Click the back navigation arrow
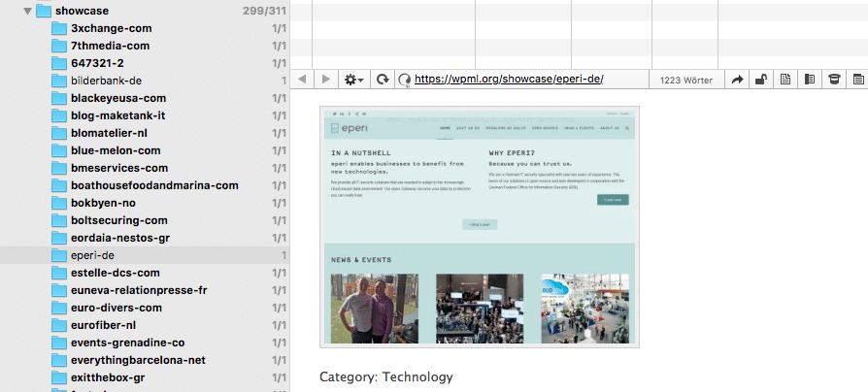 point(302,80)
